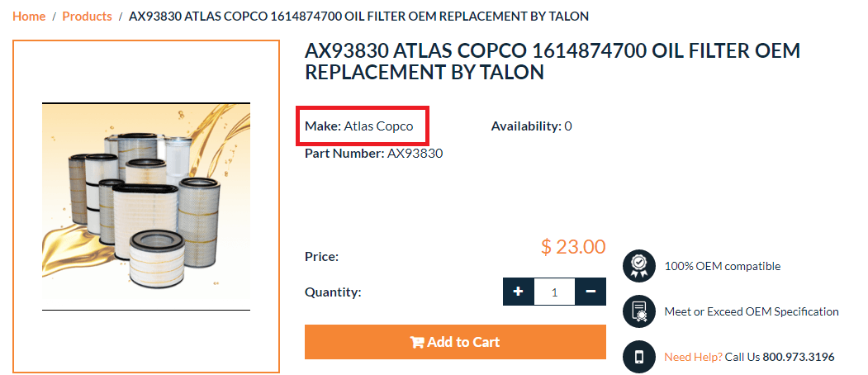Select the Make: Atlas Copco text

[x=359, y=126]
